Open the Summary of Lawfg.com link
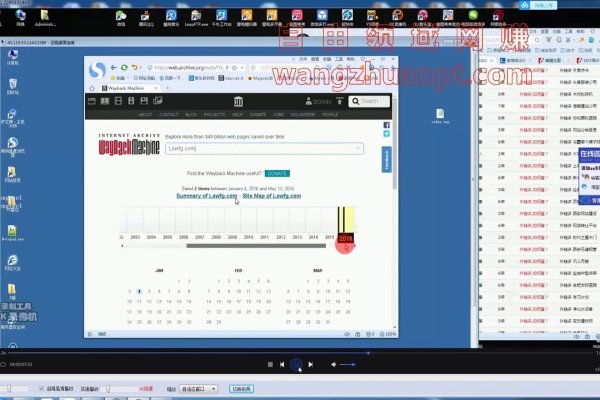Image resolution: width=600 pixels, height=400 pixels. tap(207, 195)
